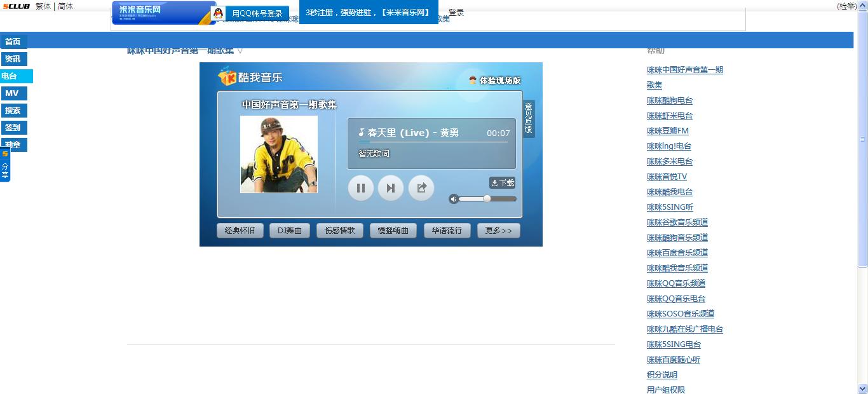868x394 pixels.
Task: Open the 咪咪音悦TV link
Action: tap(667, 177)
